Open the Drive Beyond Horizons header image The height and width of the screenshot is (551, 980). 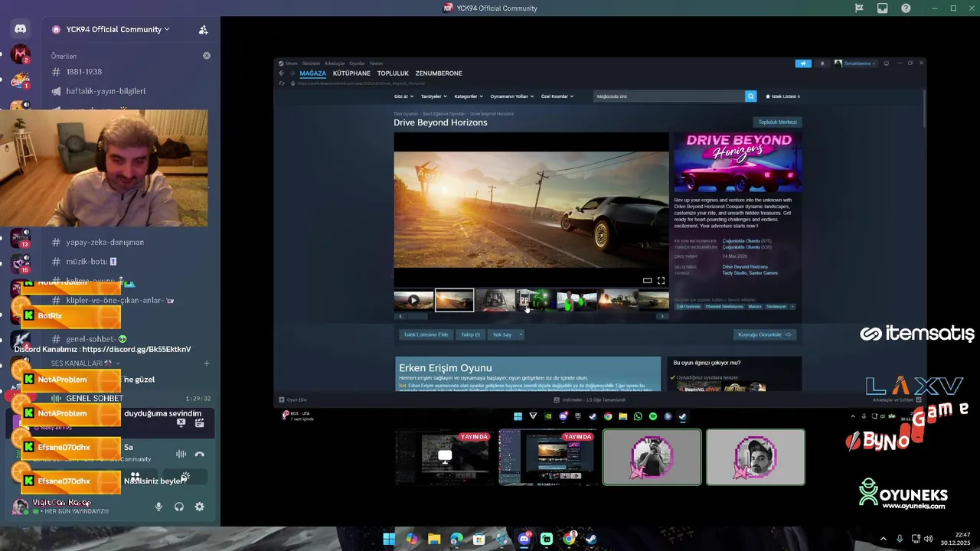pos(738,162)
